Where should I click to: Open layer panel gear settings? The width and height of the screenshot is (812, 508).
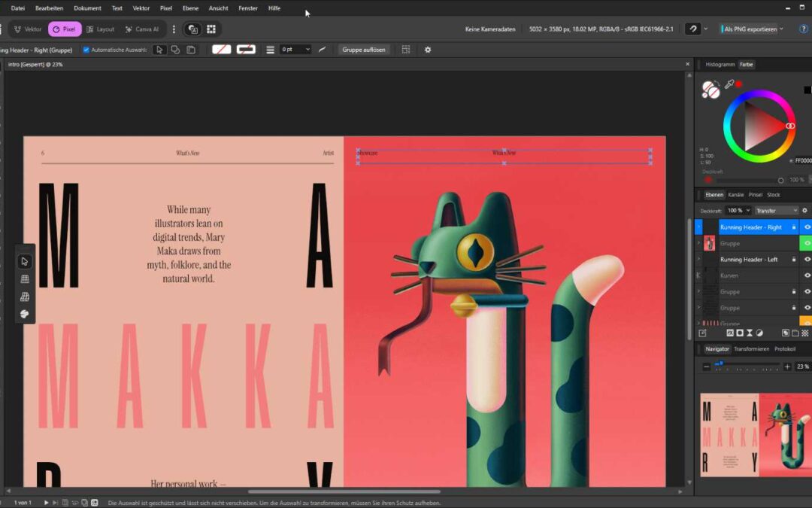click(x=804, y=211)
